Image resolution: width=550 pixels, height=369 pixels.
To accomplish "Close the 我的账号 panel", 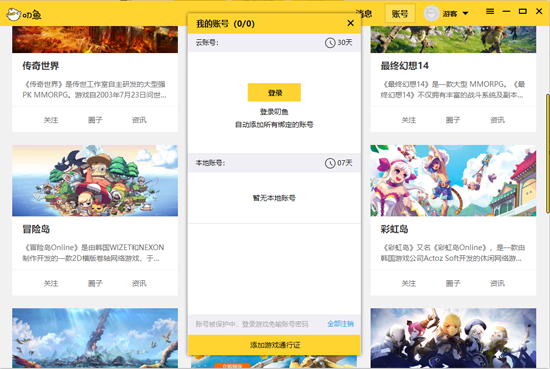I will pyautogui.click(x=350, y=23).
